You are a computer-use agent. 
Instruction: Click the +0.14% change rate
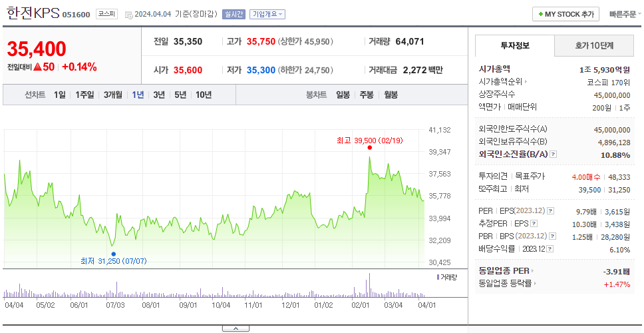(x=79, y=67)
